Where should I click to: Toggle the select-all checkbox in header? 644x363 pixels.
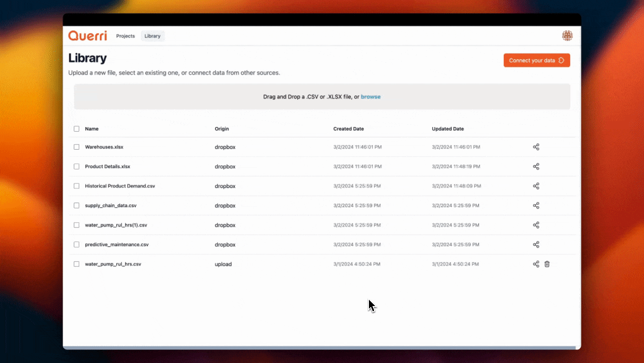77,129
